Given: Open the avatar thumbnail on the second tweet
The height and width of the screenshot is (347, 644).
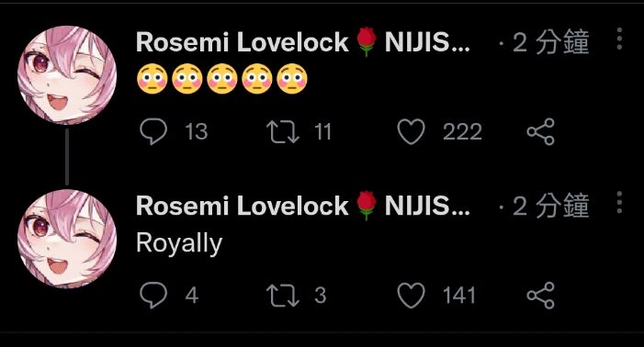Looking at the screenshot, I should pyautogui.click(x=67, y=239).
